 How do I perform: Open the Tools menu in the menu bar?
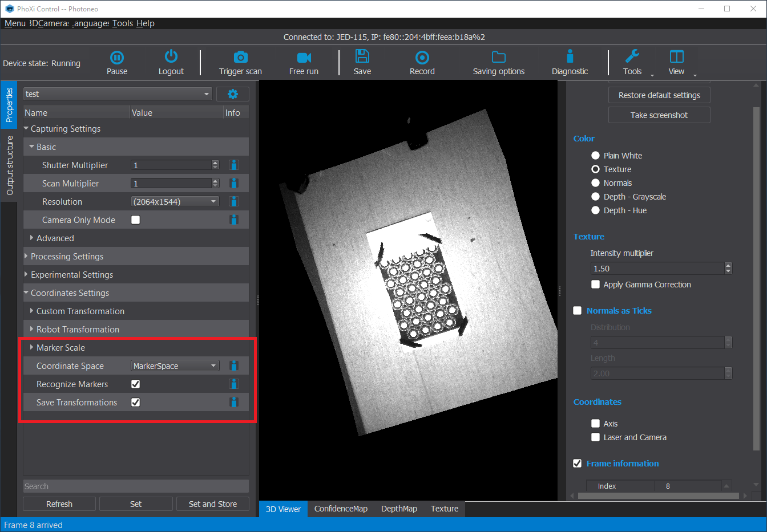click(123, 23)
